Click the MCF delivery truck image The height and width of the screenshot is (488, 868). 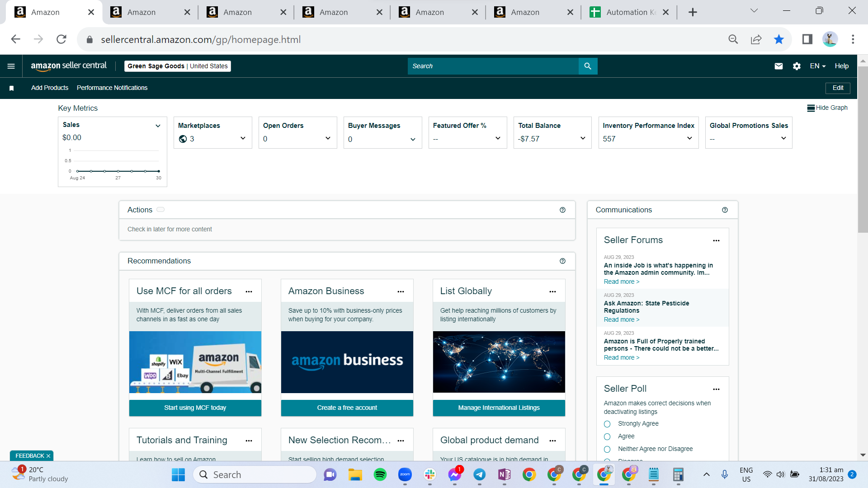click(x=195, y=362)
